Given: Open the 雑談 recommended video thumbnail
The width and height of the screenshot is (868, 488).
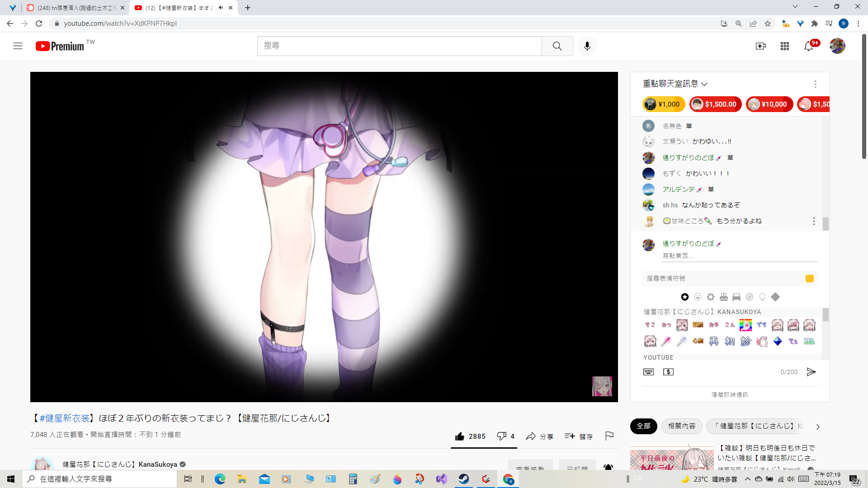Looking at the screenshot, I should pyautogui.click(x=672, y=457).
